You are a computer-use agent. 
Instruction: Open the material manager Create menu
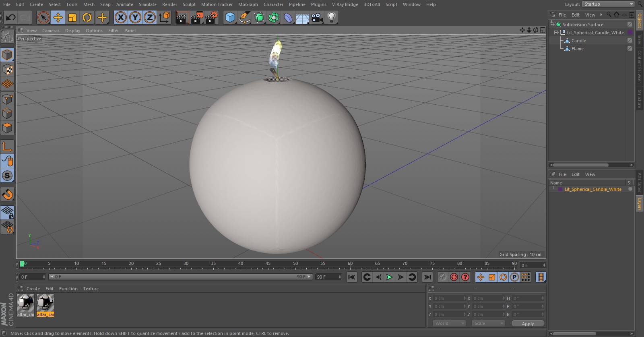(33, 289)
